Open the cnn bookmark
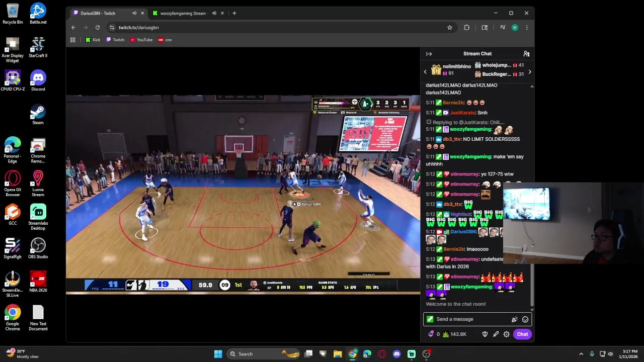644x362 pixels. [165, 40]
